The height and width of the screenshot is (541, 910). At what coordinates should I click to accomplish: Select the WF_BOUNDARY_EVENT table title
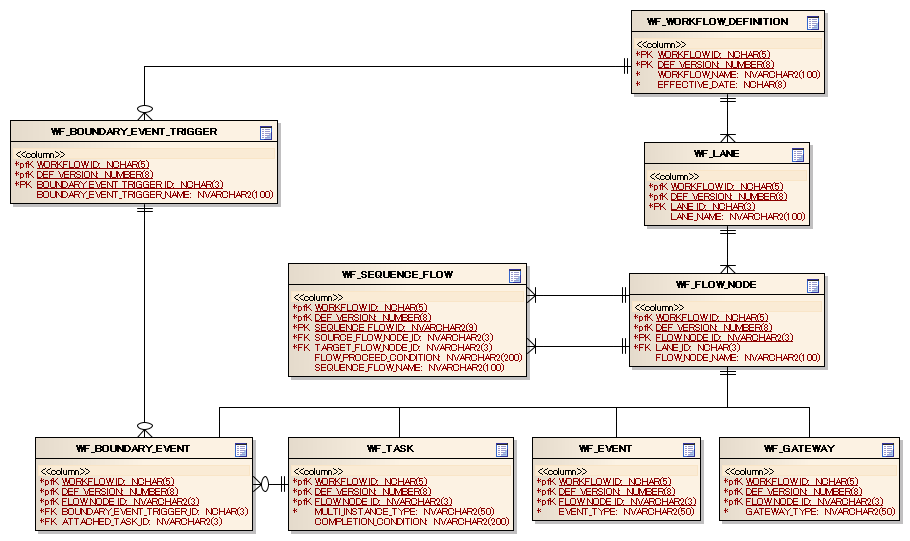(133, 449)
